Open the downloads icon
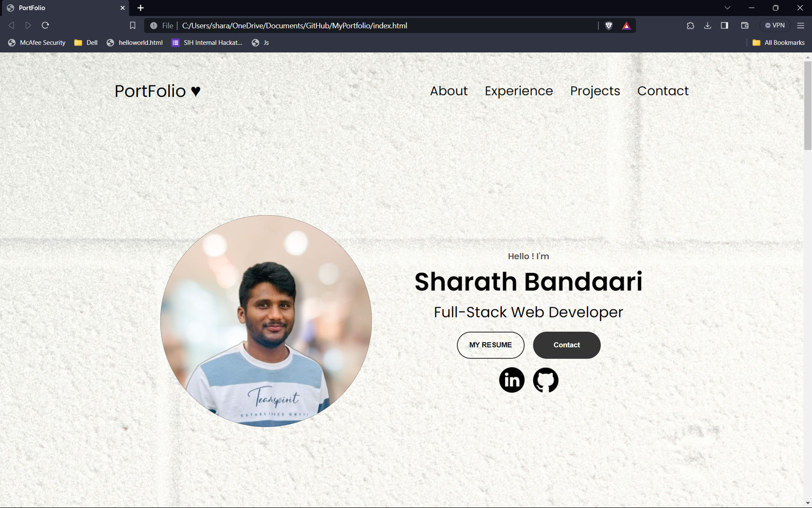Viewport: 812px width, 508px height. (707, 26)
